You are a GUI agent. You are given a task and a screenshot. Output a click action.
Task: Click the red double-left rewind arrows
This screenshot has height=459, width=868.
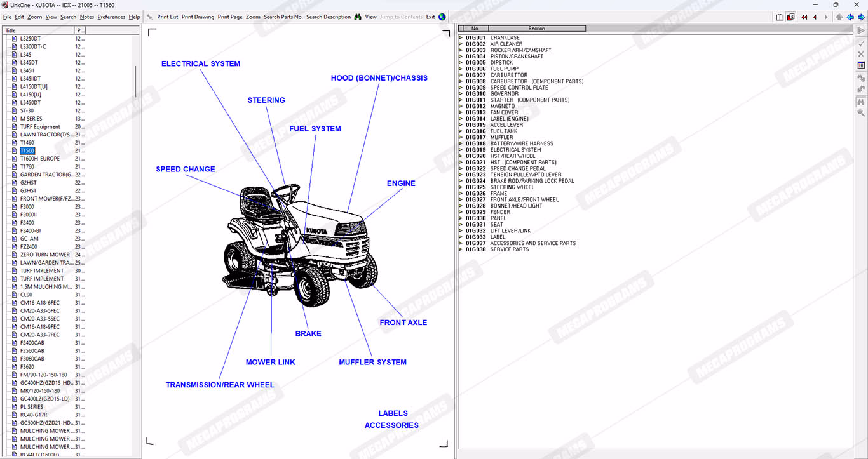(x=804, y=17)
